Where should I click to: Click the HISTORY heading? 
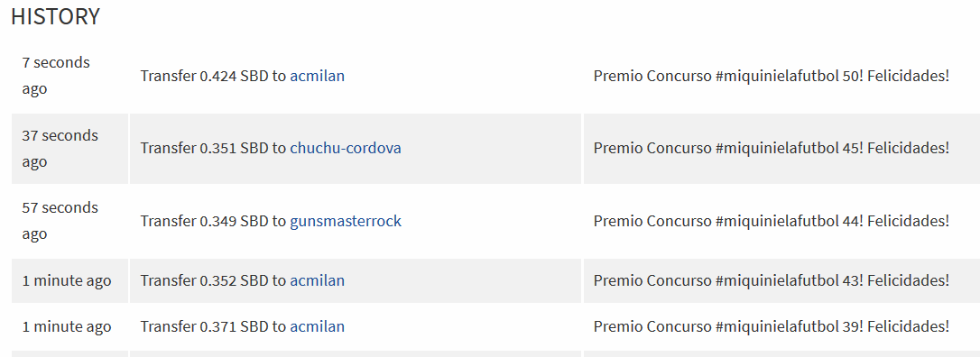click(x=56, y=17)
